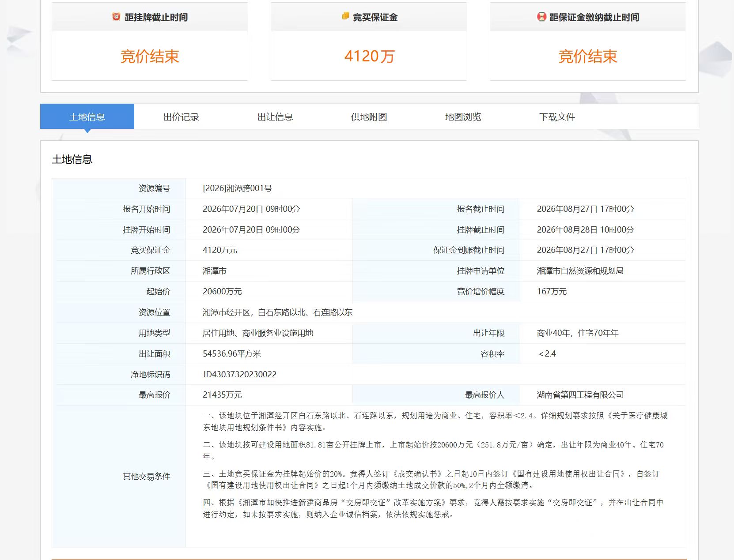734x560 pixels.
Task: Click the starting price 20600万元
Action: tap(222, 292)
